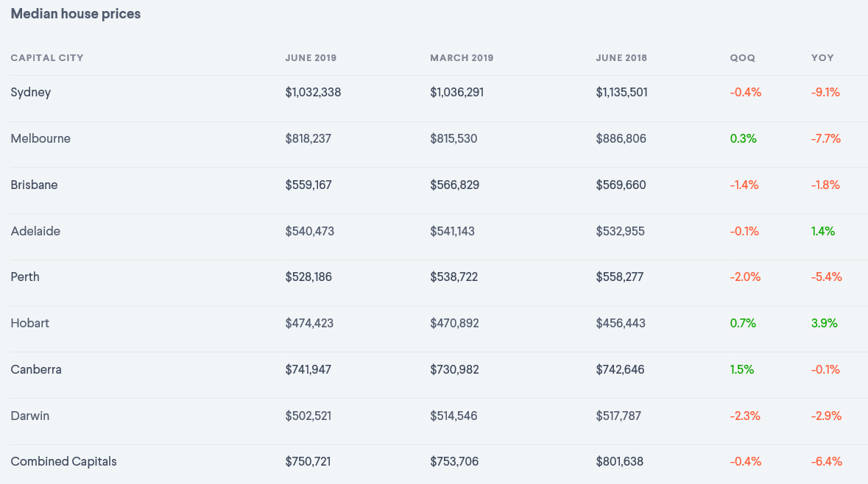Click the Capital City column header
This screenshot has width=868, height=484.
point(47,58)
